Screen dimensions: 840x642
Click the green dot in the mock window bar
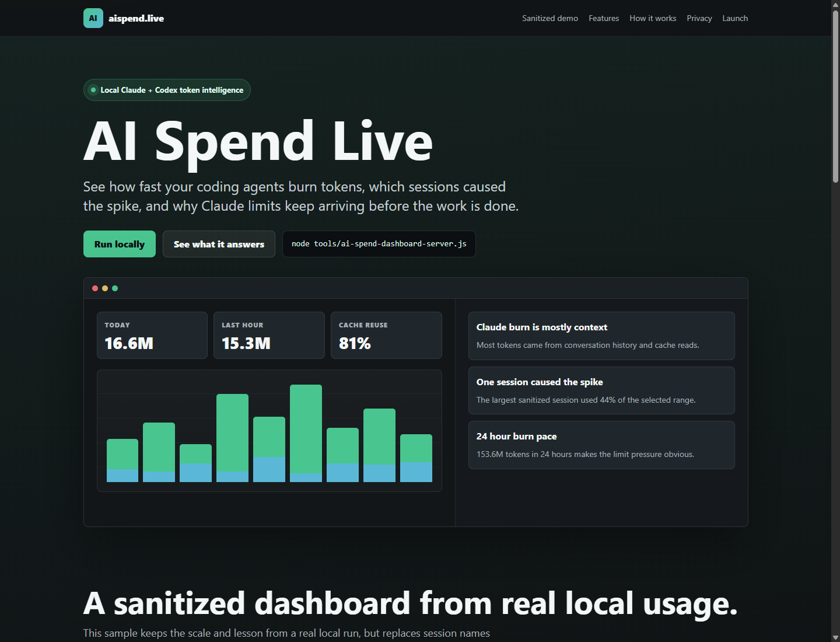[x=115, y=288]
